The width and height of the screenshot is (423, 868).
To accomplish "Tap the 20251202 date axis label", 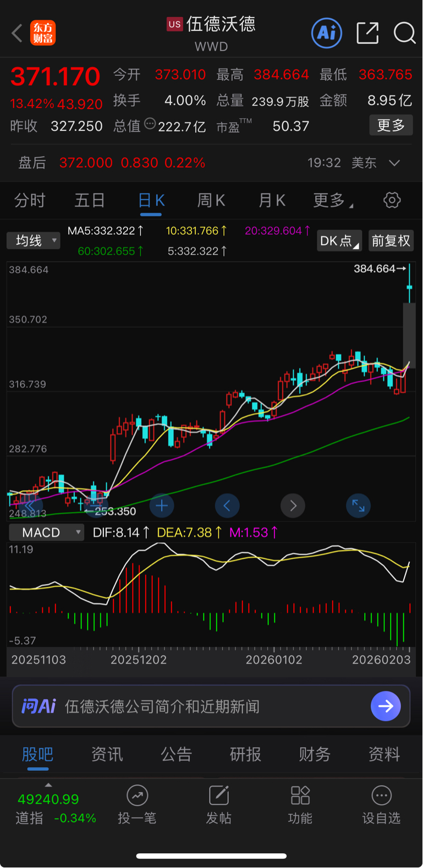I will tap(139, 660).
